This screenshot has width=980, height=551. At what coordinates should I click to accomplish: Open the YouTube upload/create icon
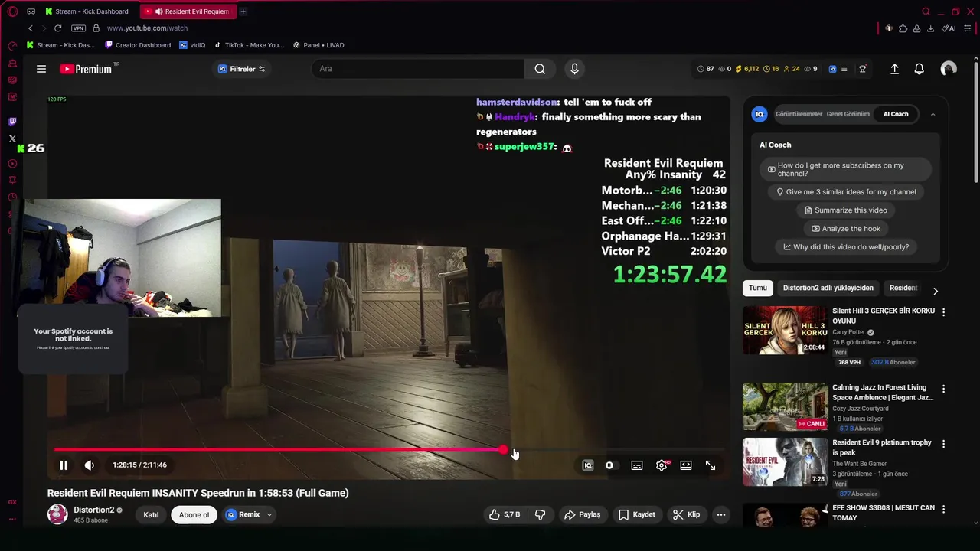[894, 69]
